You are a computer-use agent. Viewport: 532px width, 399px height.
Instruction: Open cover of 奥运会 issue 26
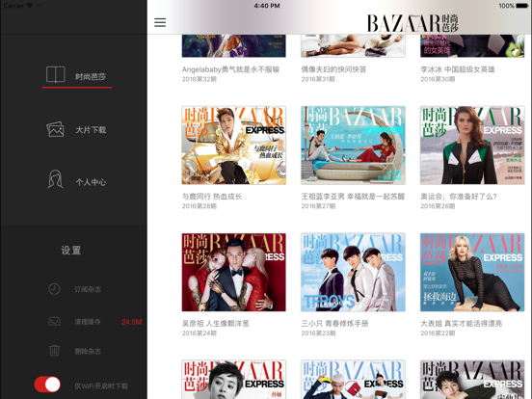coord(472,146)
